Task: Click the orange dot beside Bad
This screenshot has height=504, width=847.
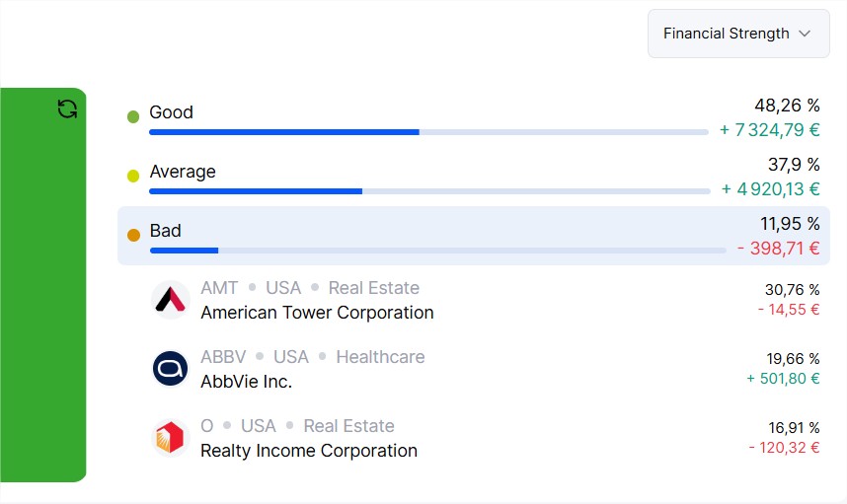Action: (133, 235)
